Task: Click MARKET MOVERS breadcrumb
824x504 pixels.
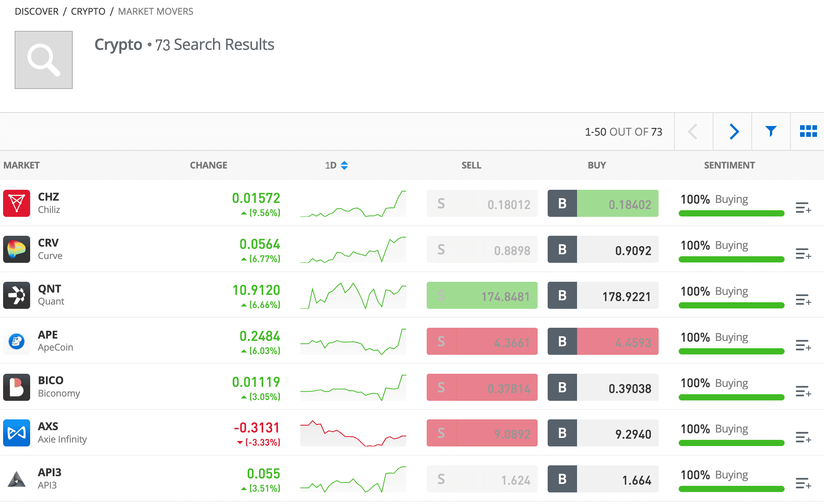Action: 155,12
